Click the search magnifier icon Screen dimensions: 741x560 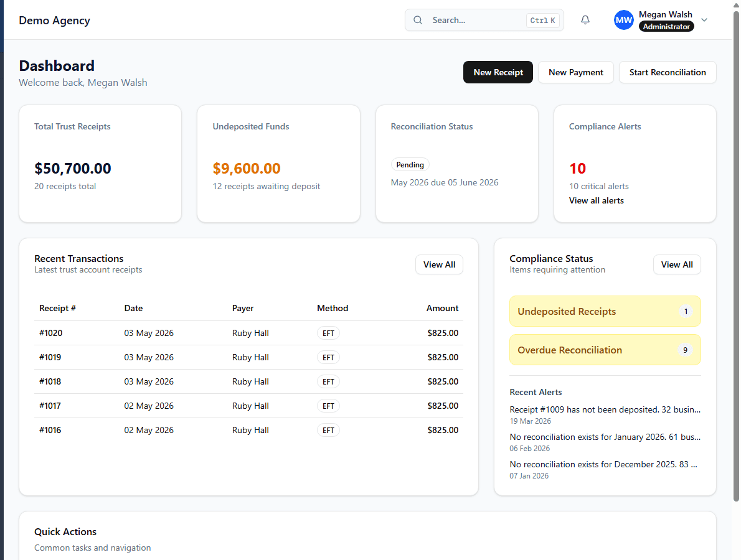[418, 20]
